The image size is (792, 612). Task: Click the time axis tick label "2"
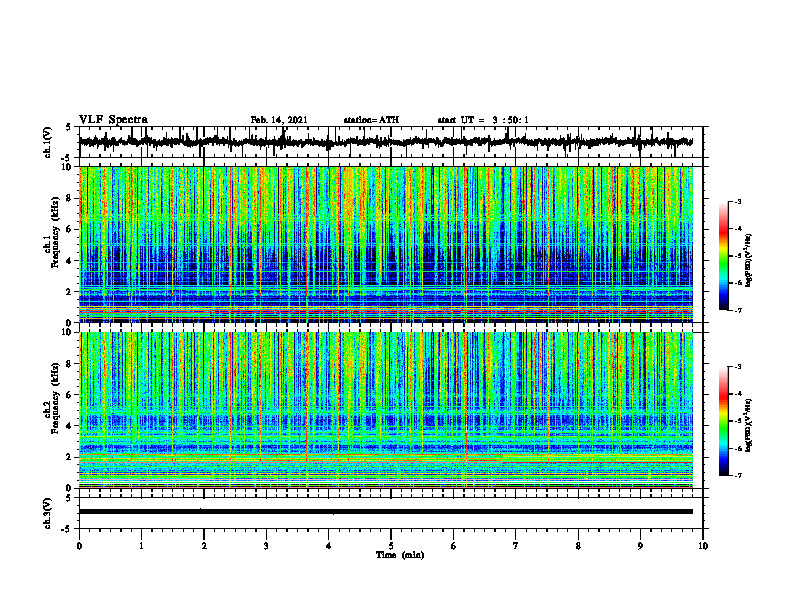tap(204, 546)
